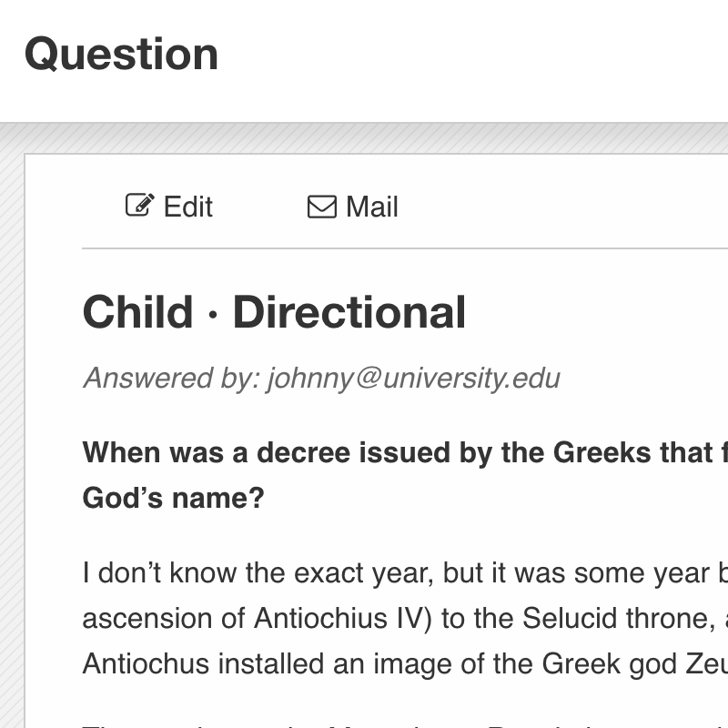Open the Mail action label

pos(372,207)
